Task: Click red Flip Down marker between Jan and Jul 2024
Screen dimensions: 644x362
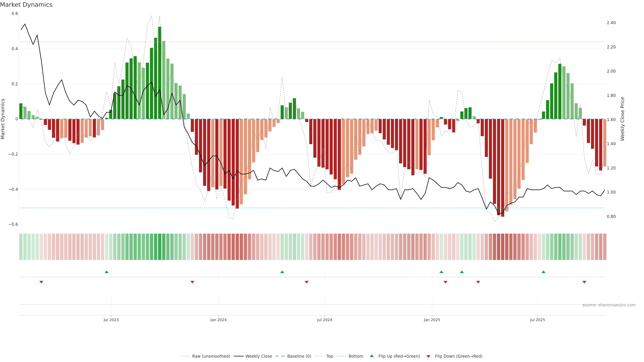Action: [x=307, y=282]
